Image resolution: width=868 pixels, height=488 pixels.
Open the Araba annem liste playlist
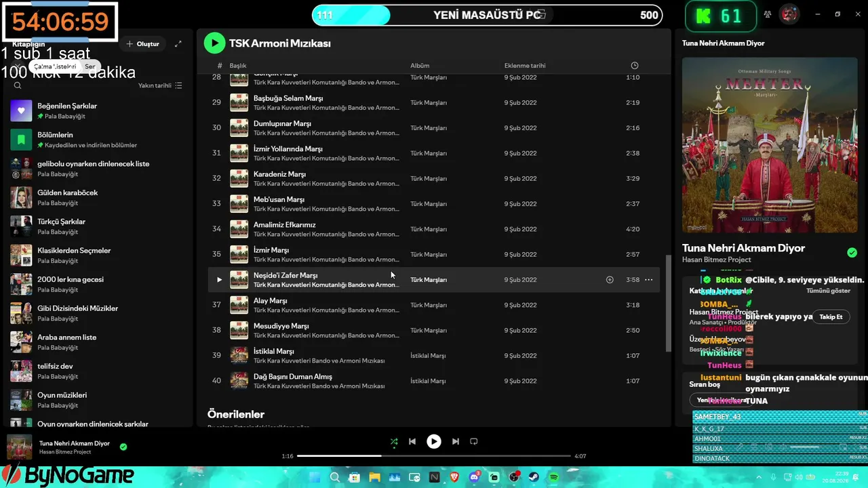click(98, 342)
